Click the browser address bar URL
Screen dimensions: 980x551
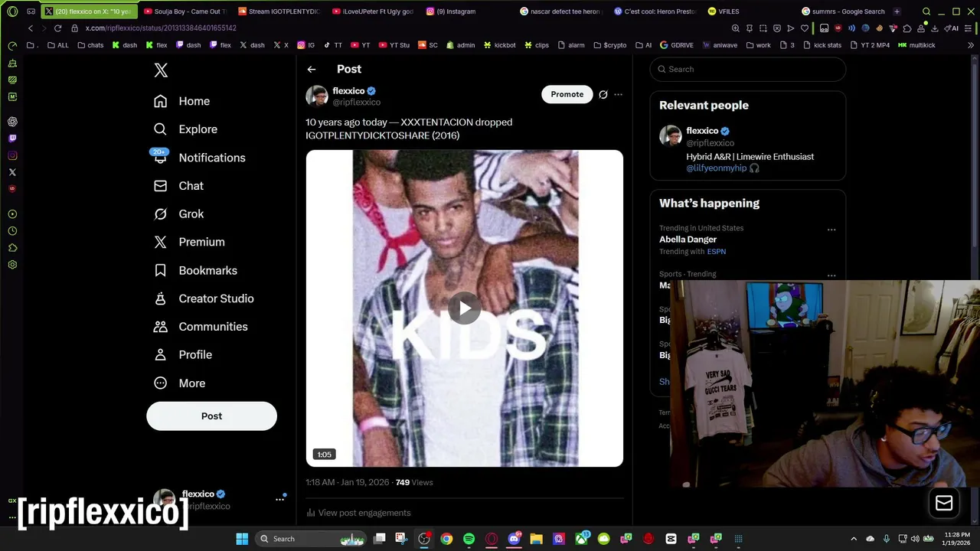tap(161, 28)
